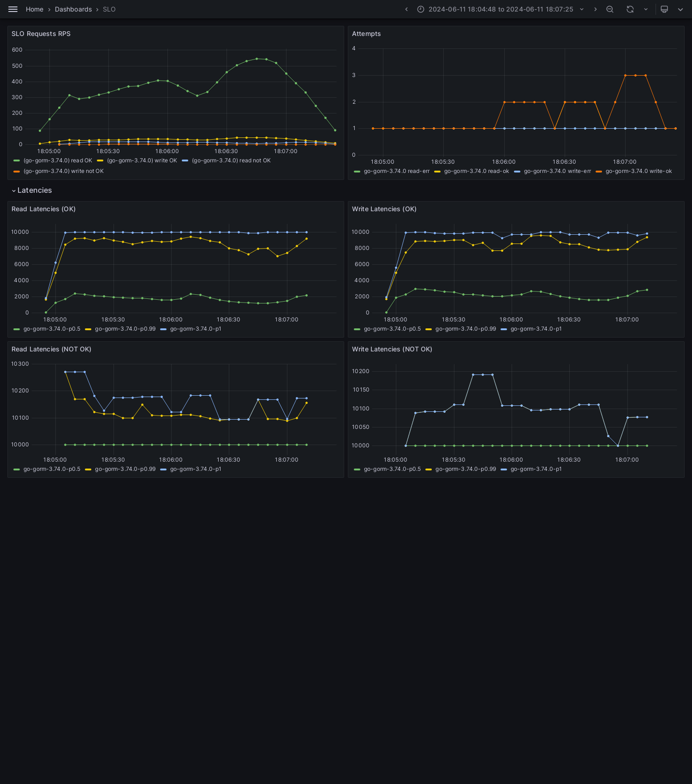This screenshot has height=784, width=692.
Task: Toggle p0.5 series in Read Latencies (OK)
Action: 52,329
